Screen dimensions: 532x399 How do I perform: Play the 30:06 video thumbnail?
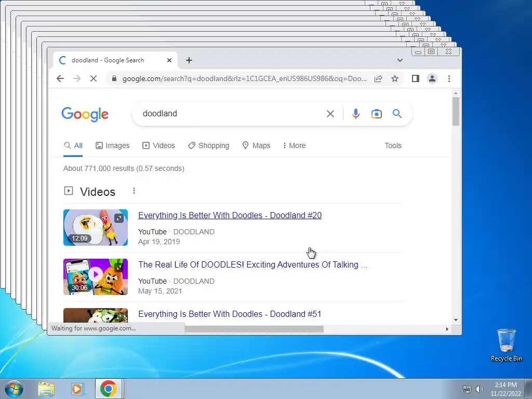coord(96,277)
